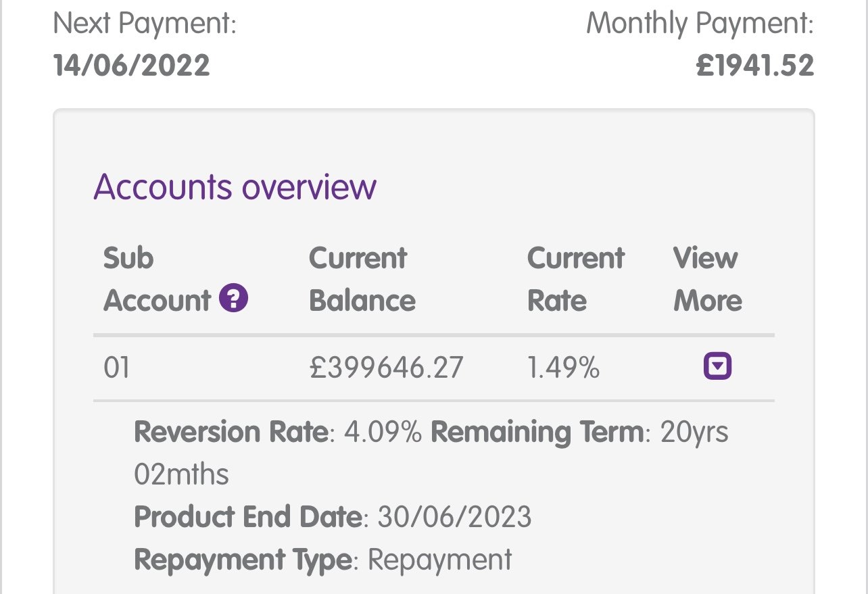Click the Product End Date label
Screen dimensions: 868x594
(x=248, y=518)
